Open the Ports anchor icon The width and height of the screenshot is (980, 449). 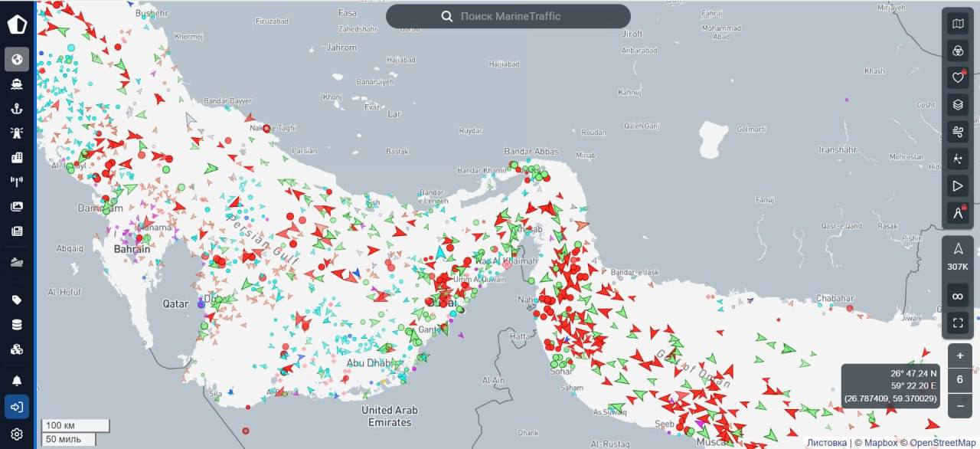[17, 108]
